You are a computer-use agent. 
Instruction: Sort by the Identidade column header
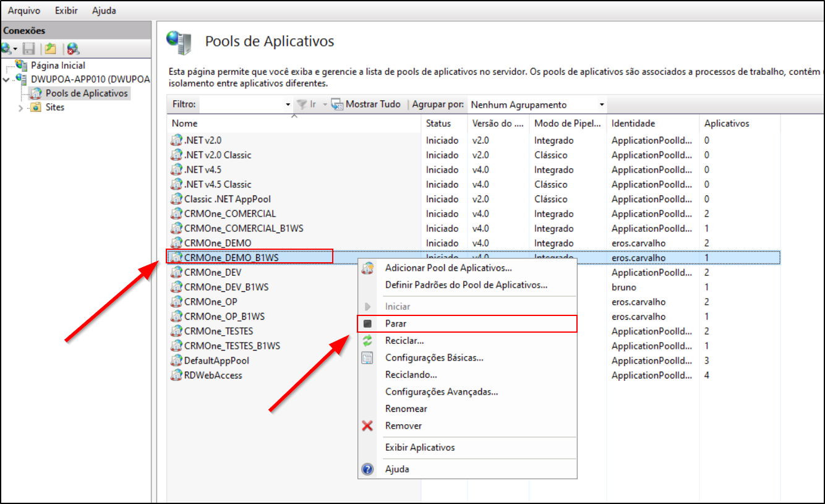click(x=633, y=123)
